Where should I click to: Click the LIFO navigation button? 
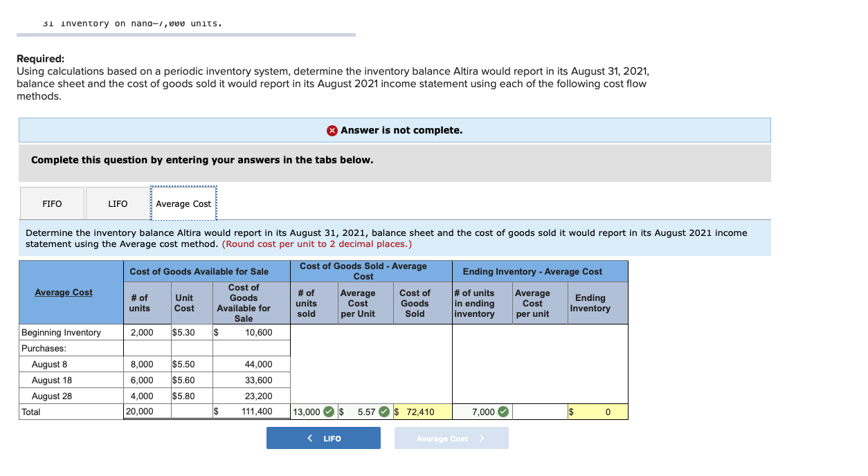[323, 438]
